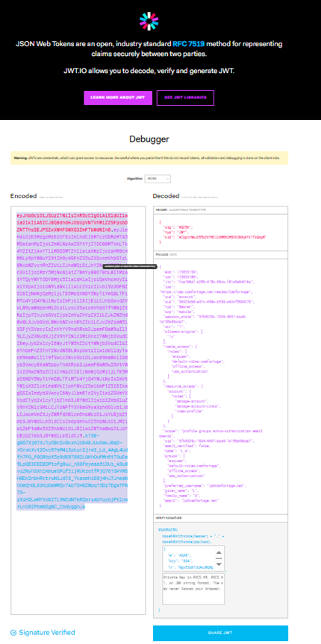
Task: Open the Algorithm RS256 dropdown
Action: coord(160,179)
